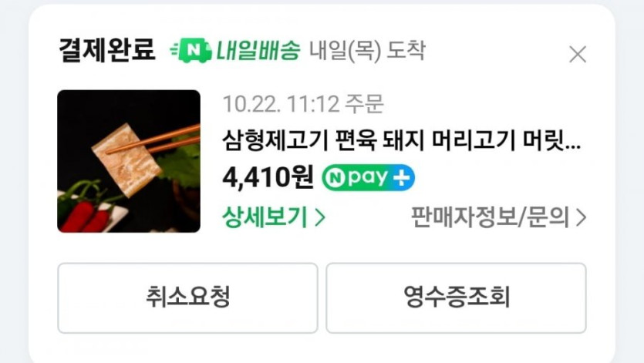Click the N circle logo inside Npay badge
644x363 pixels.
(x=335, y=178)
